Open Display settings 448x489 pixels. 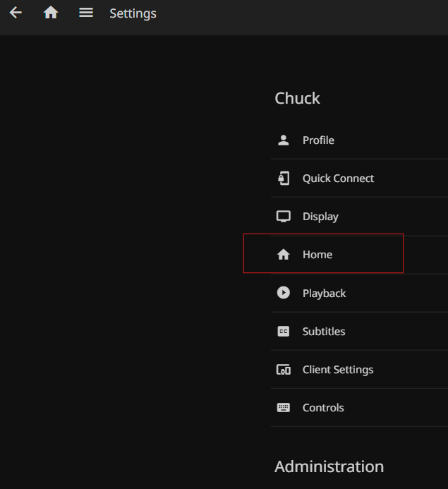[x=320, y=217]
